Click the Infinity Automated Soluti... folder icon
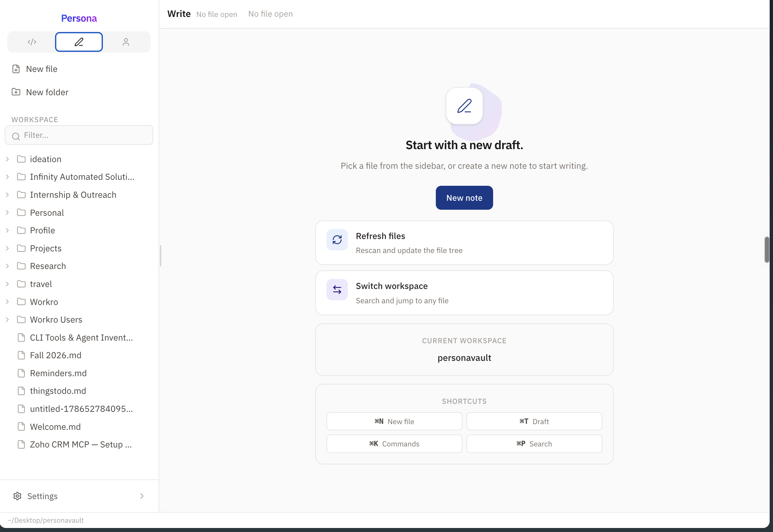Viewport: 773px width, 532px height. click(x=21, y=177)
